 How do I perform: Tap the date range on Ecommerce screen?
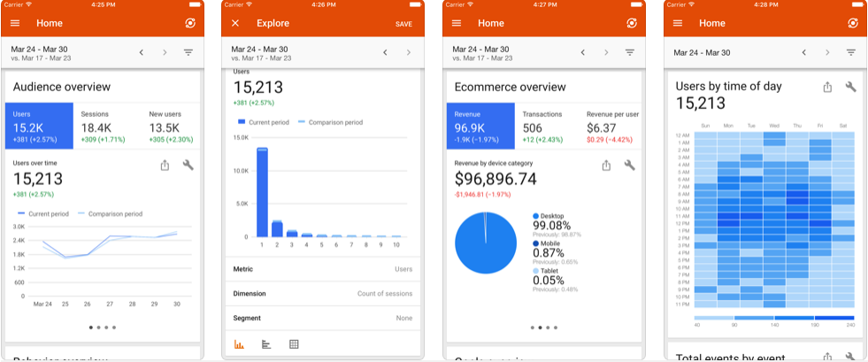[x=482, y=52]
